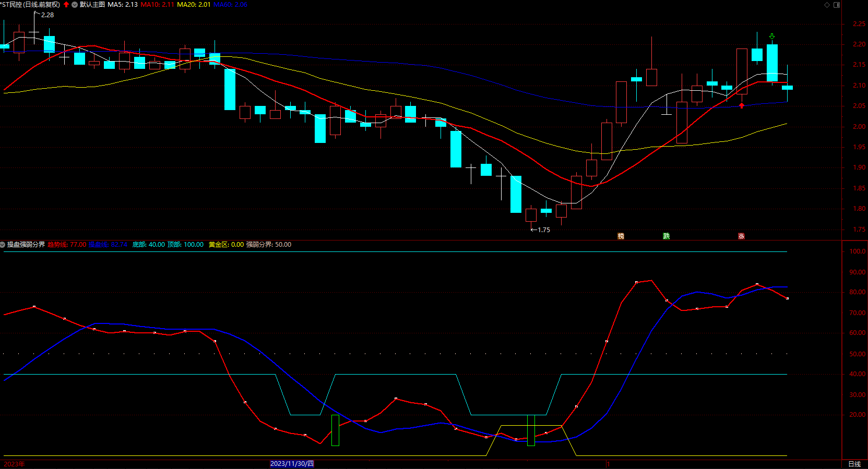Click the 50.00 indicator axis label
The image size is (868, 469).
tap(858, 354)
